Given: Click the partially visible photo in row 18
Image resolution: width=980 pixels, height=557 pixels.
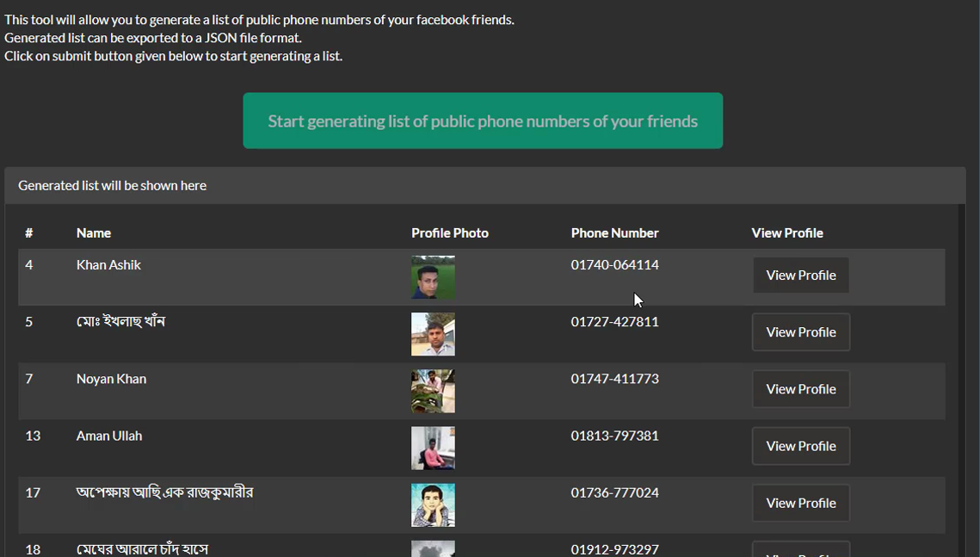Looking at the screenshot, I should click(433, 548).
